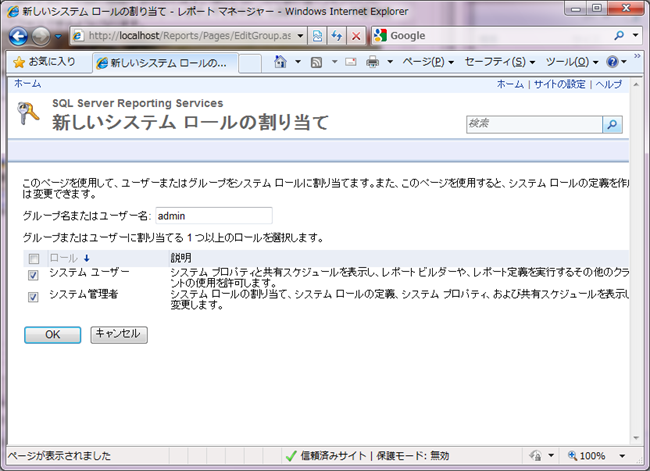This screenshot has height=471, width=650.
Task: Open the search provider dropdown arrow
Action: (635, 36)
